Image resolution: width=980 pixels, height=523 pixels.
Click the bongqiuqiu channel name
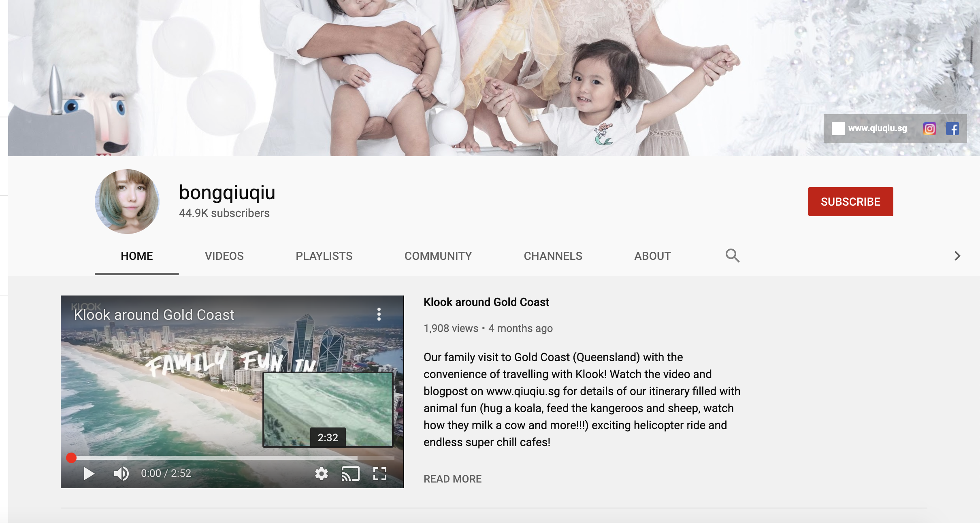(227, 192)
